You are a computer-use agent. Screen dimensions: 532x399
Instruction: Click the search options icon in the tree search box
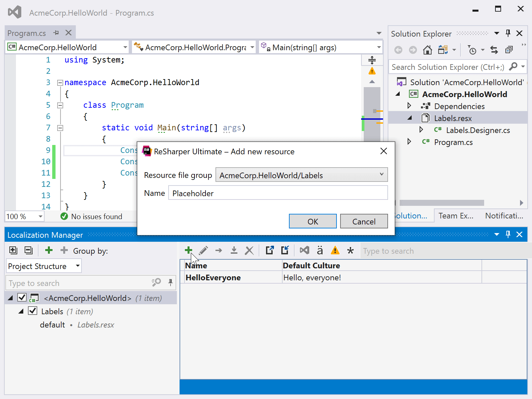[x=156, y=283]
